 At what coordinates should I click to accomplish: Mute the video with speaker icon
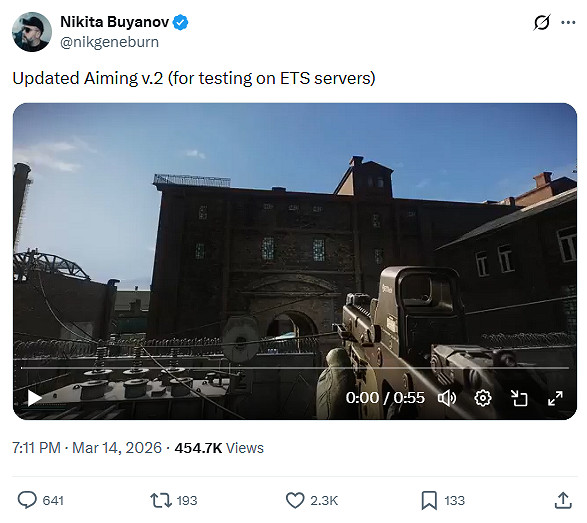[447, 398]
